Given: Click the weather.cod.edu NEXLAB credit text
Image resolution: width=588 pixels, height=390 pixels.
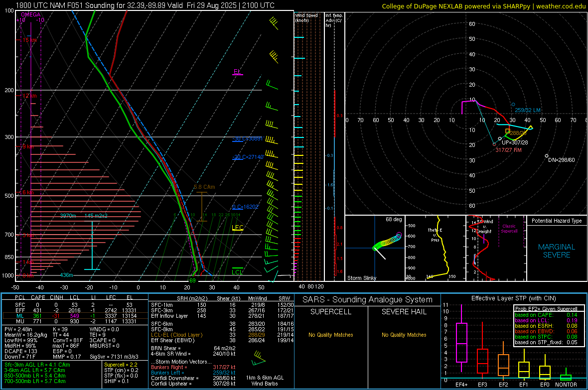Looking at the screenshot, I should (x=484, y=6).
